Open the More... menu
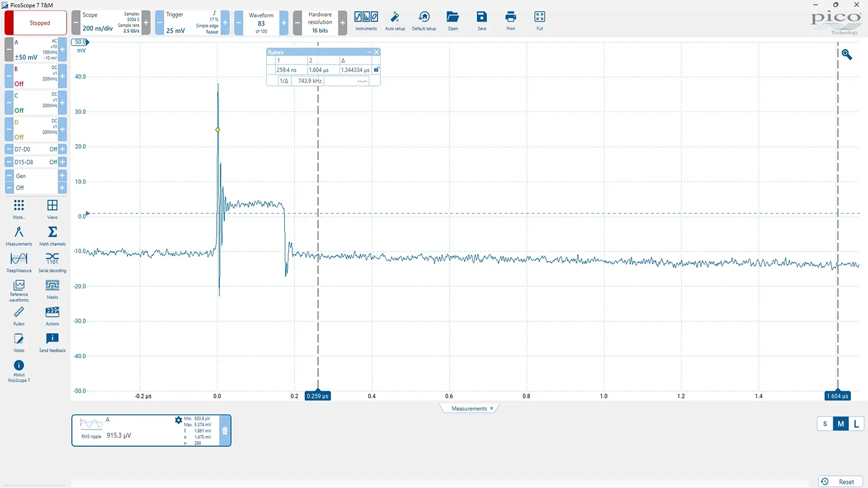 (x=19, y=209)
